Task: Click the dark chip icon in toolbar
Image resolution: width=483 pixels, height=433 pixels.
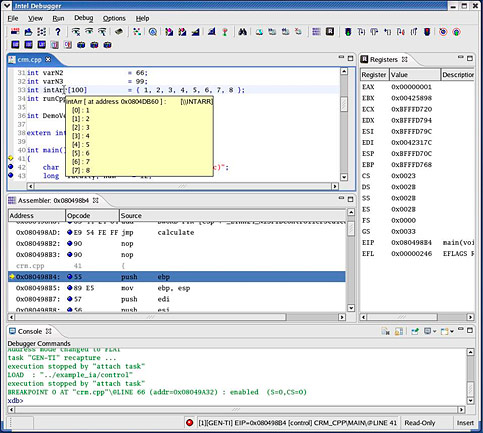Action: [119, 32]
